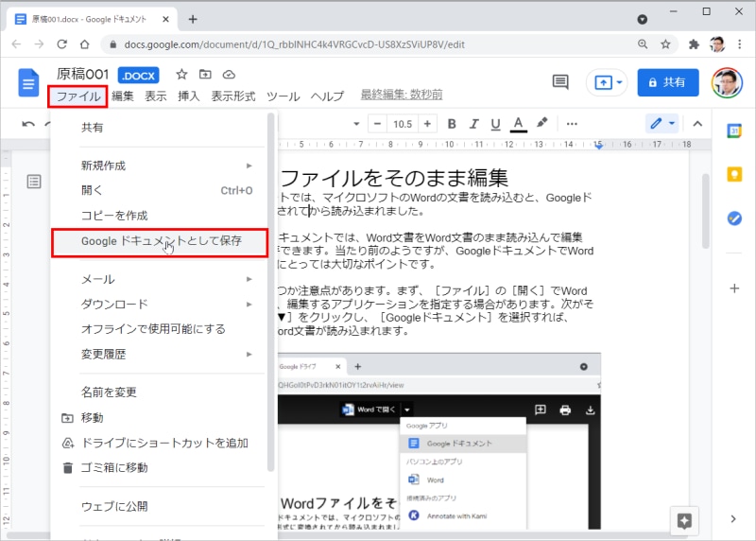The image size is (756, 541).
Task: Open the font dropdown arrow in toolbar
Action: (356, 124)
